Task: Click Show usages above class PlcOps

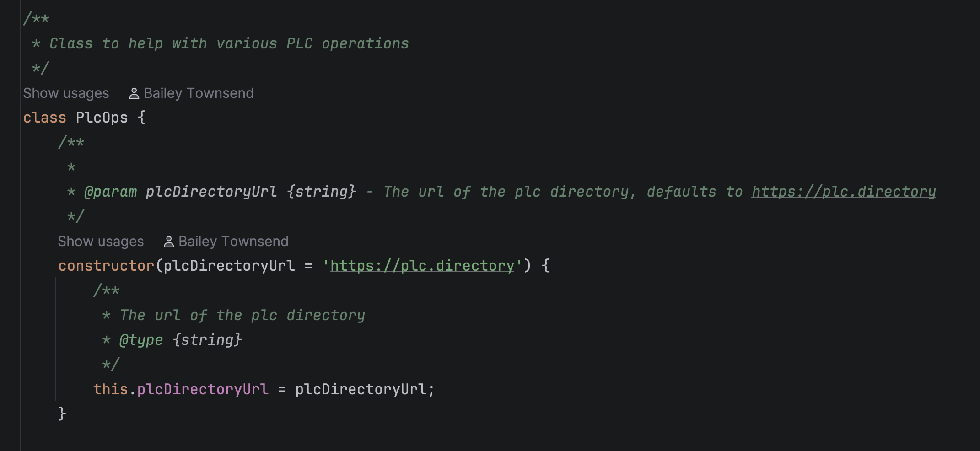Action: point(66,93)
